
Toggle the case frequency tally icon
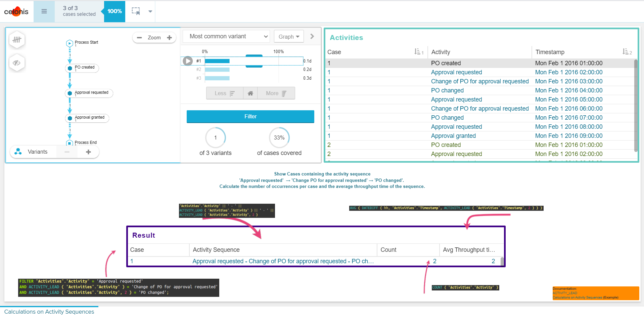(17, 40)
